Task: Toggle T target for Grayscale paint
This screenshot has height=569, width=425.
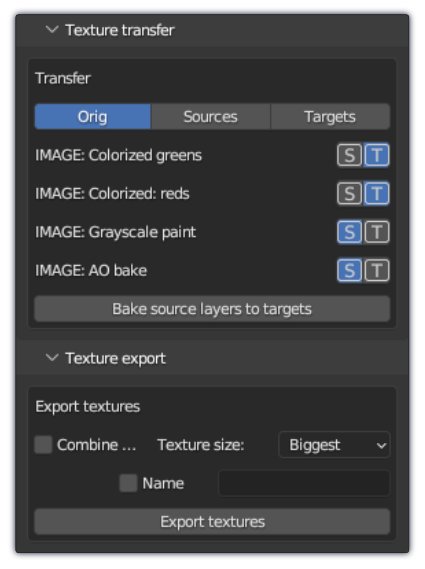Action: point(377,232)
